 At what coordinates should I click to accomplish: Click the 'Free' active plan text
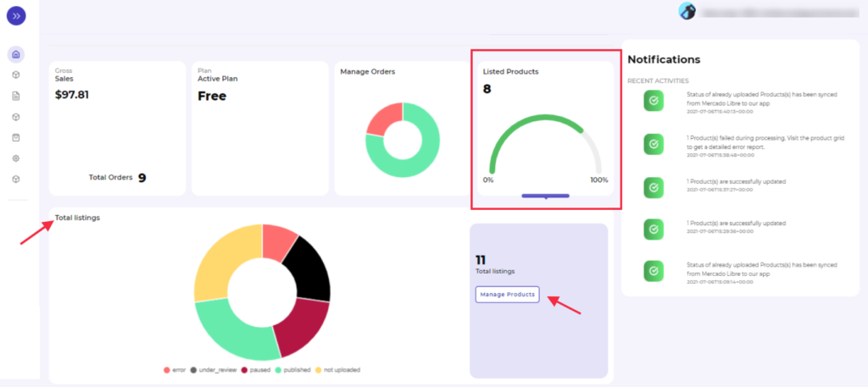pos(212,97)
